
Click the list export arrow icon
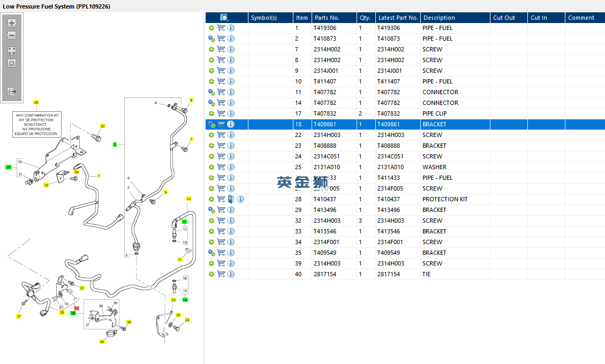coord(12,92)
